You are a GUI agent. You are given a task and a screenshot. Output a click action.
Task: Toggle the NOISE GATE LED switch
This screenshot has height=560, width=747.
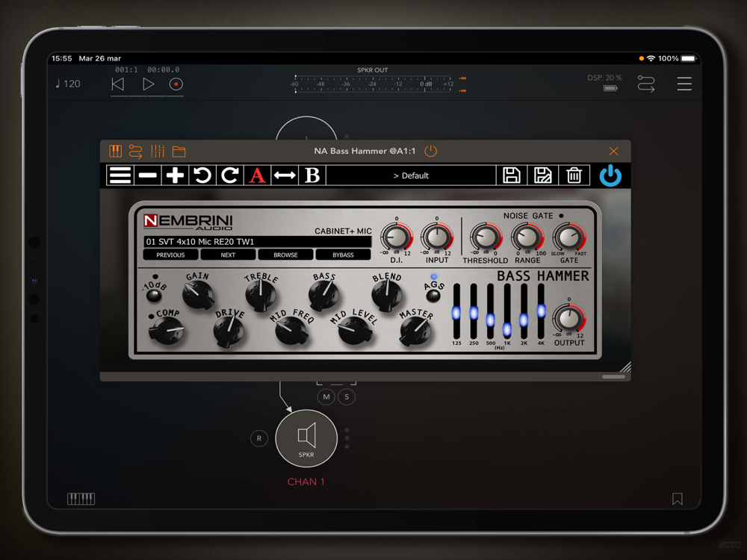(x=561, y=216)
